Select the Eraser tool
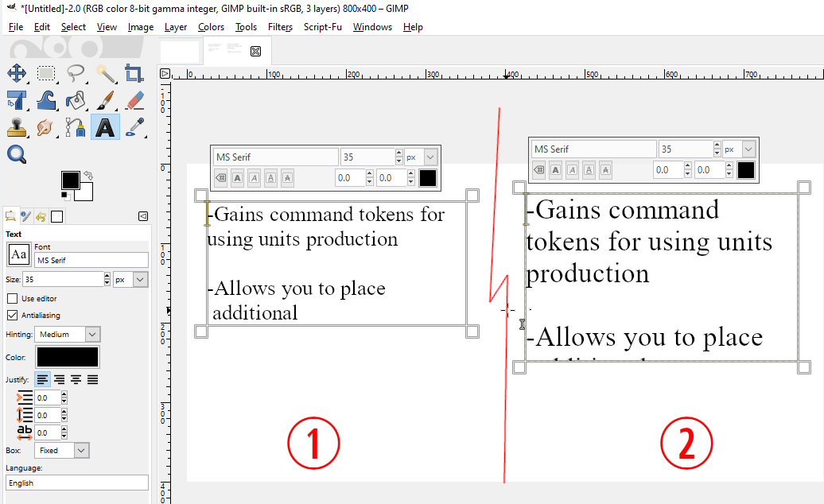The image size is (824, 504). (134, 99)
